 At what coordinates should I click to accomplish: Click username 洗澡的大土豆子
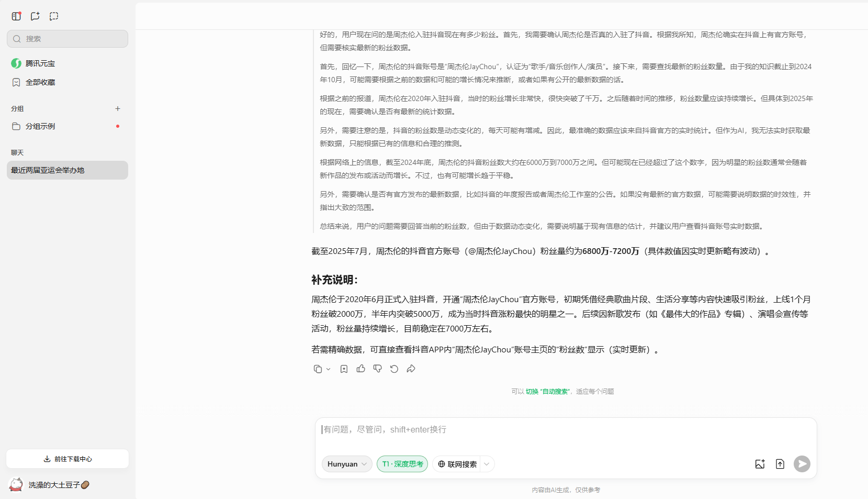[59, 485]
